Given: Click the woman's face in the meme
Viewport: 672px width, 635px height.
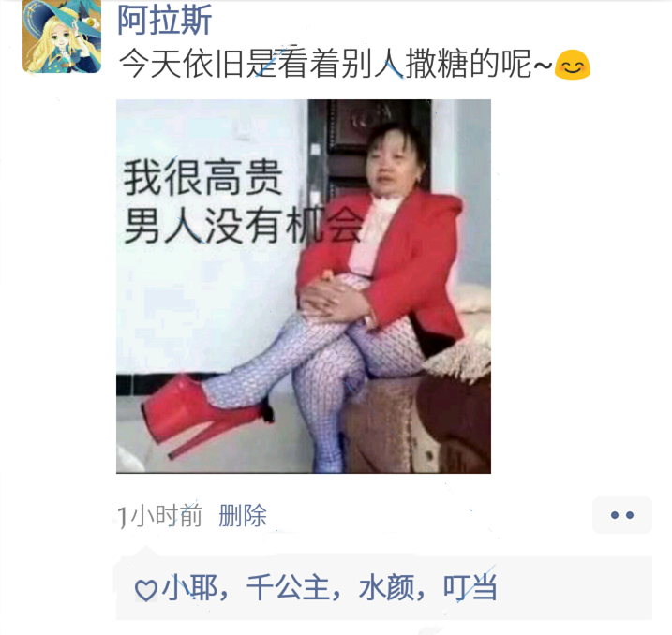Looking at the screenshot, I should (391, 159).
